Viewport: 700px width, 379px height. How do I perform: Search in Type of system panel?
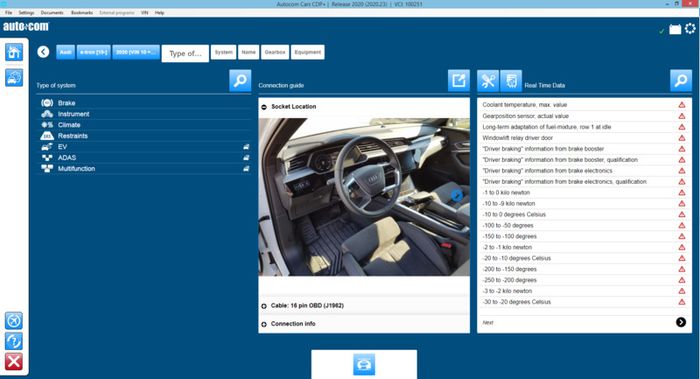coord(240,81)
